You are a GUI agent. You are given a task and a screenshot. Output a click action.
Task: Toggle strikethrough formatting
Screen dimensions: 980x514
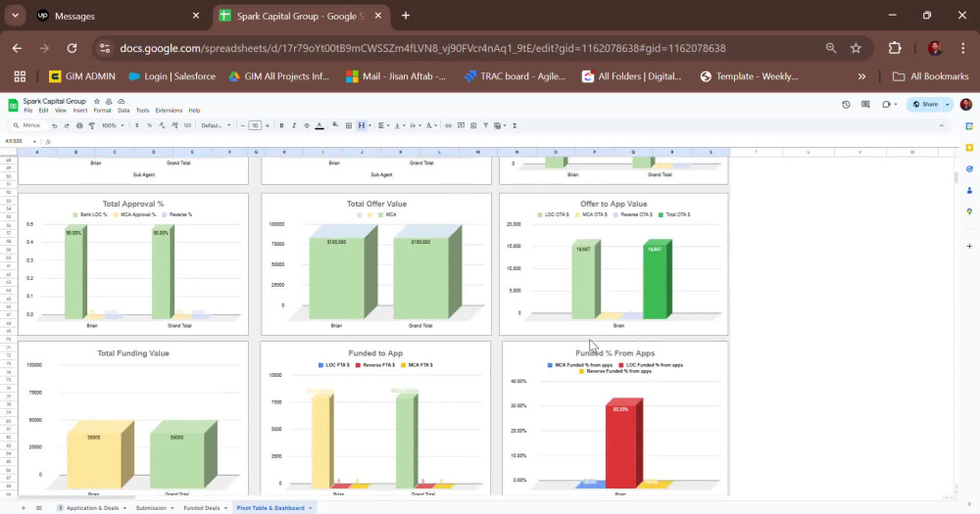coord(306,125)
